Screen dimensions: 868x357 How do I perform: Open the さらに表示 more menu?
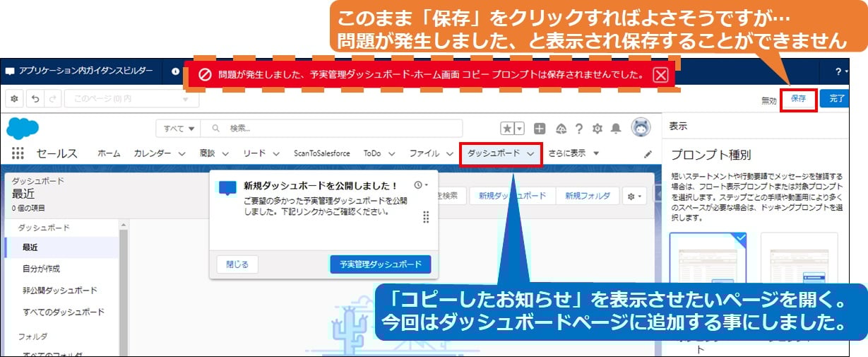(x=573, y=153)
